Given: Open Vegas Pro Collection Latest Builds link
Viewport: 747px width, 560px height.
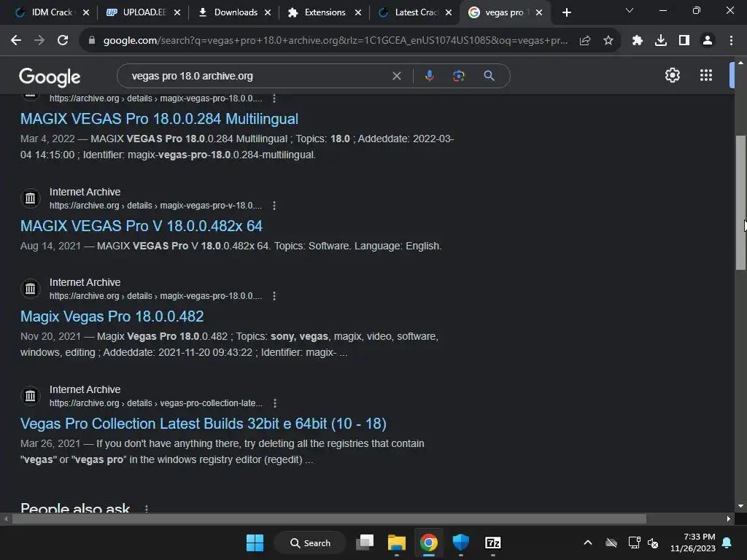Looking at the screenshot, I should click(x=204, y=424).
